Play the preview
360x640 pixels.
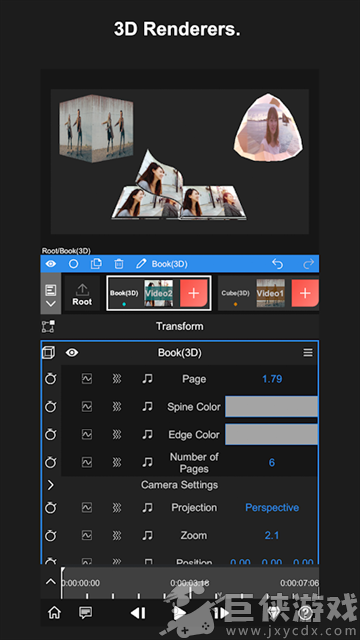coord(180,613)
